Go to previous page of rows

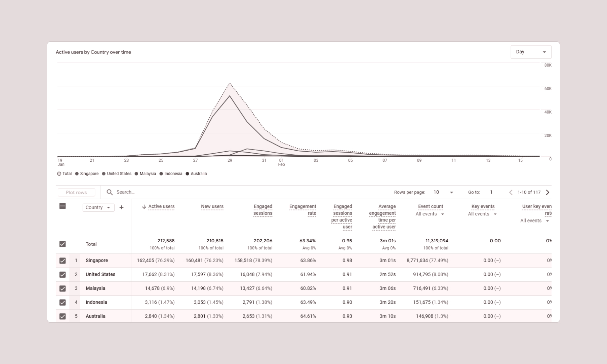(x=511, y=192)
